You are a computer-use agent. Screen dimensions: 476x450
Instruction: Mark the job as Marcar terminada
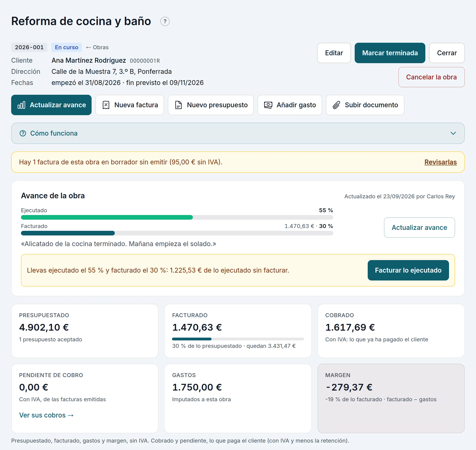click(x=390, y=53)
